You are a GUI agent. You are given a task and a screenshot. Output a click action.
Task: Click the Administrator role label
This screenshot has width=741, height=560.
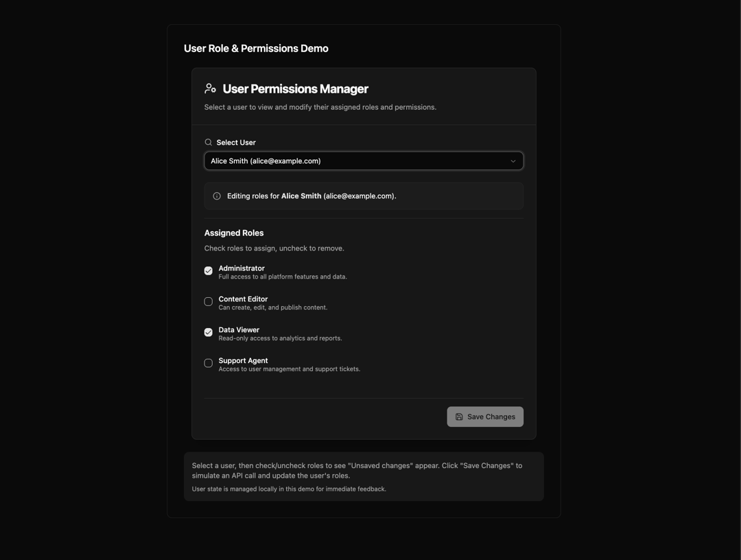[x=242, y=268]
